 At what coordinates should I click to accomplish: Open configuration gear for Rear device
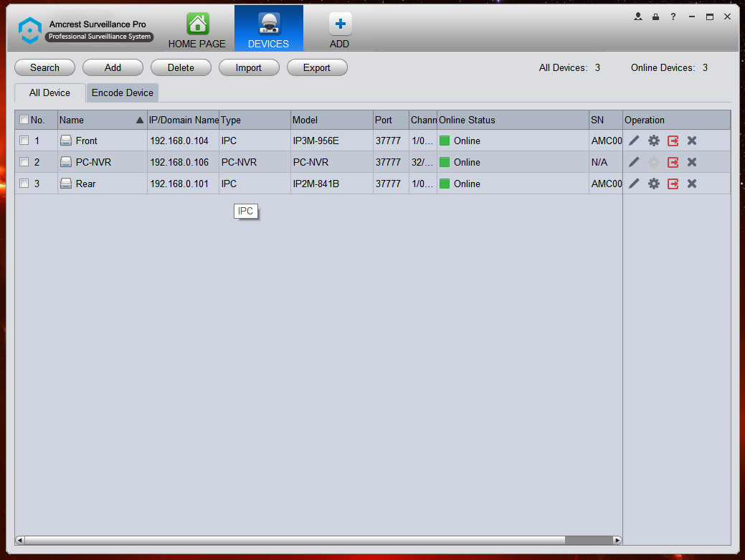pos(654,184)
